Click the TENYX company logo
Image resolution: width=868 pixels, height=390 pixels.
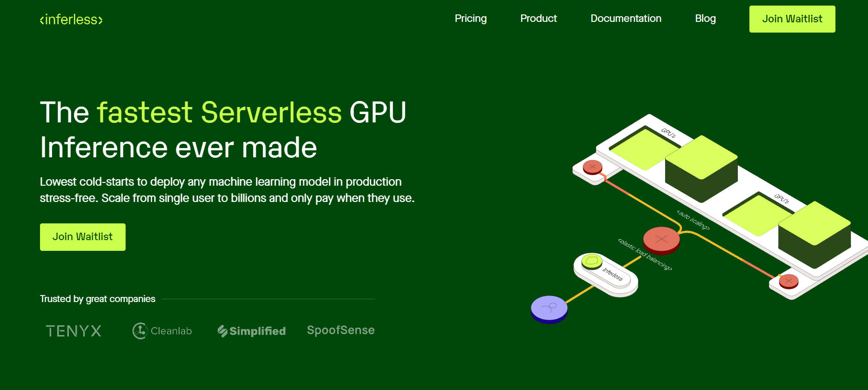(x=73, y=331)
